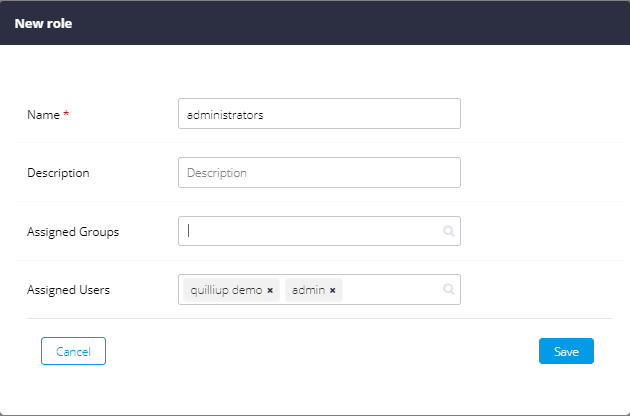630x416 pixels.
Task: Click the Assigned Groups label
Action: pyautogui.click(x=73, y=232)
